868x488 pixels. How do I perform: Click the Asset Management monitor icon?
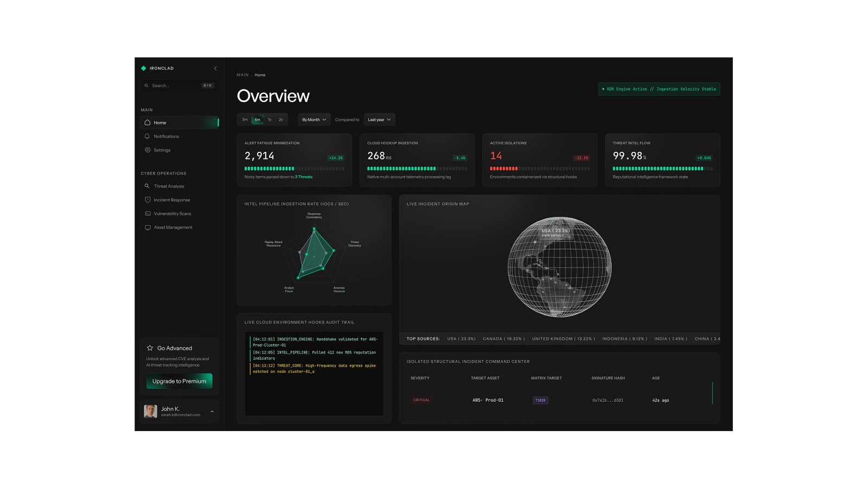(x=147, y=227)
